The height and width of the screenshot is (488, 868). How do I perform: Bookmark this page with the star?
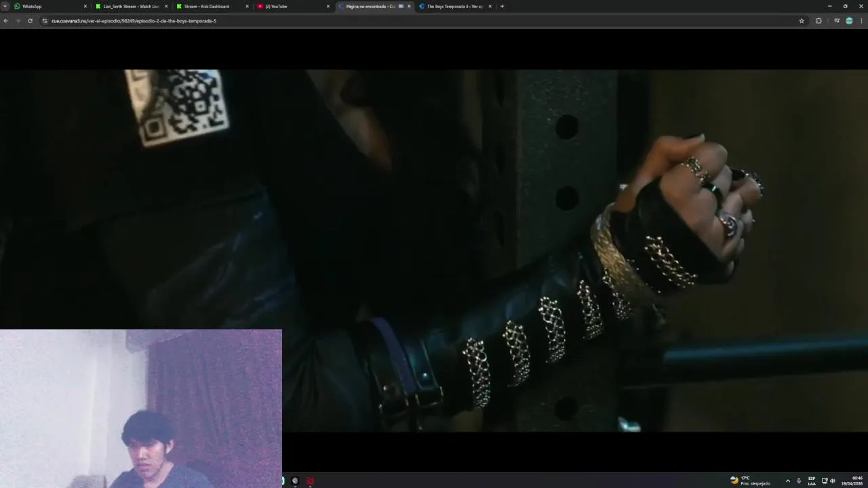802,21
